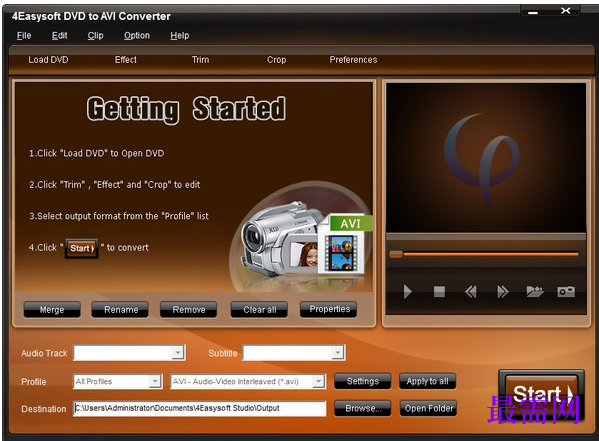The image size is (599, 441).
Task: Jump to previous chapter with rewind icon
Action: coord(471,292)
